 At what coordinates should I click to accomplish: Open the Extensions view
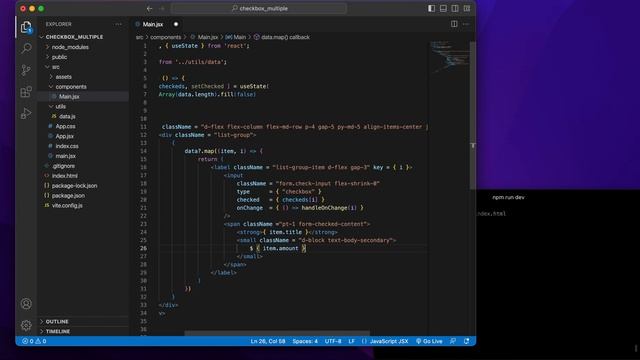[x=26, y=92]
